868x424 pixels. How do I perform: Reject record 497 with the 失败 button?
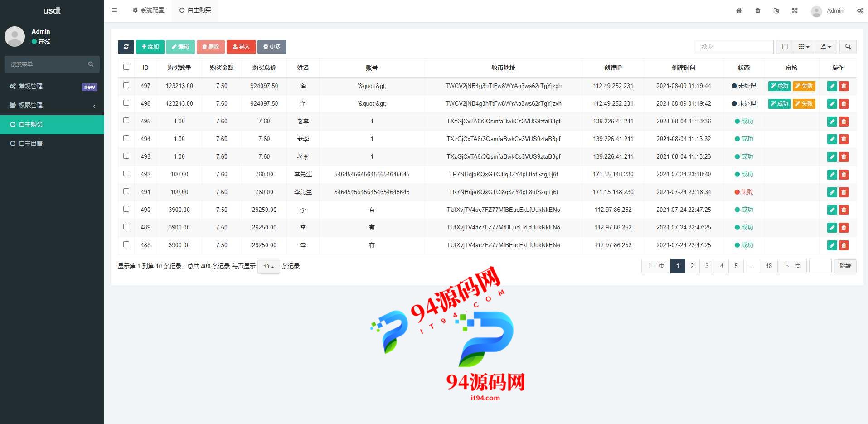tap(804, 86)
